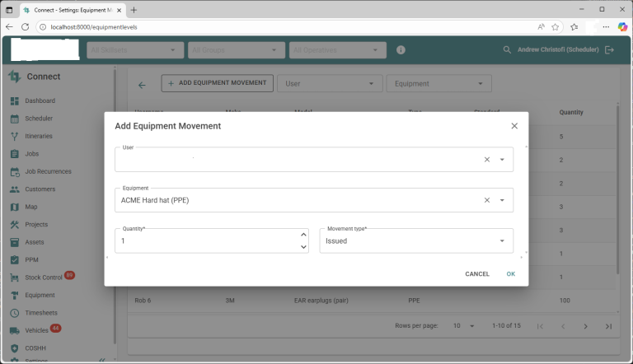The image size is (633, 364).
Task: Click the info icon in header
Action: click(x=401, y=50)
